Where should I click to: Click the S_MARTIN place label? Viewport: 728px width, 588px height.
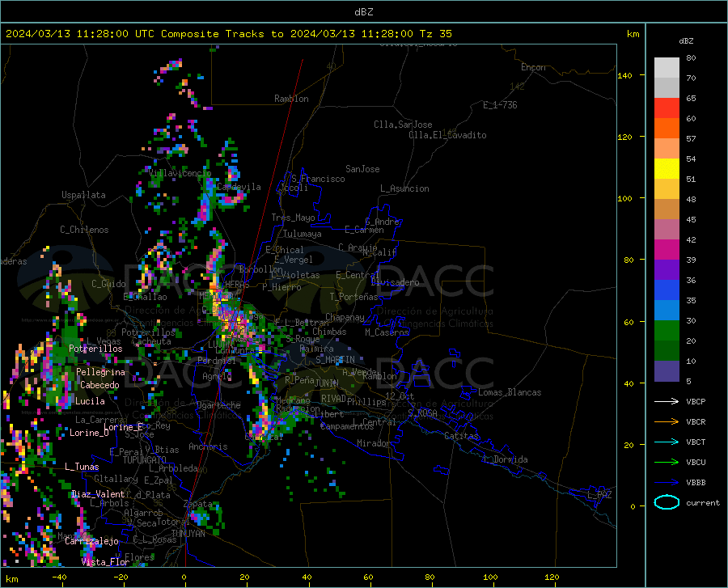(x=335, y=360)
